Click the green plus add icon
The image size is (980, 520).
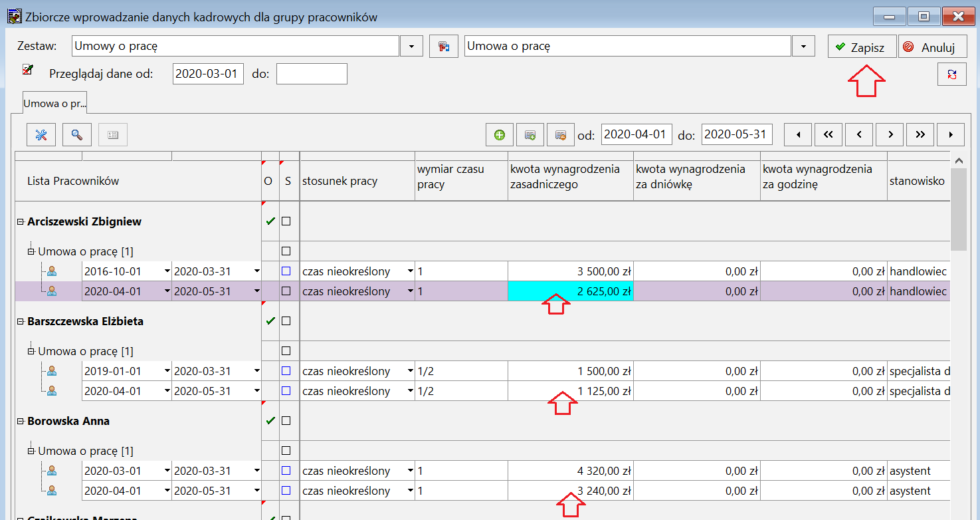[x=500, y=135]
